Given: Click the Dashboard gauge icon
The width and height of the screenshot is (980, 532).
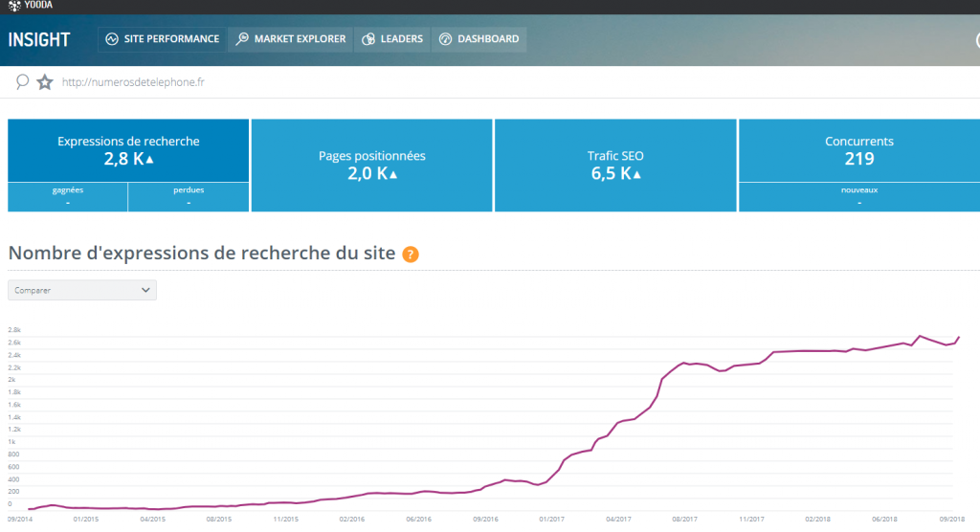Looking at the screenshot, I should [445, 39].
